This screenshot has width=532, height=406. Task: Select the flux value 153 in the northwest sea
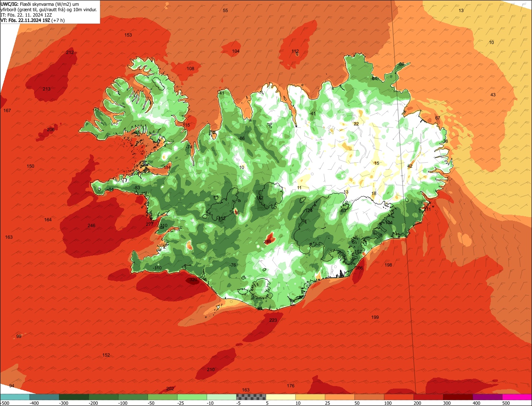128,35
